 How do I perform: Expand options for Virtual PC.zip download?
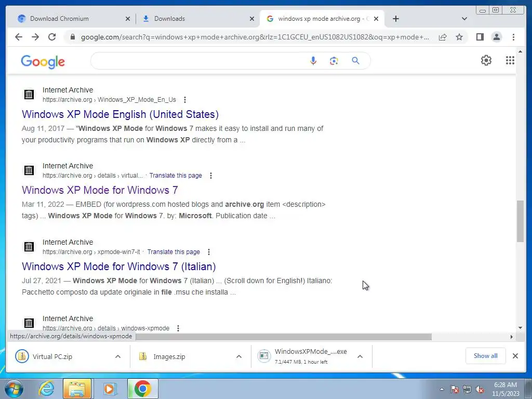coord(118,356)
